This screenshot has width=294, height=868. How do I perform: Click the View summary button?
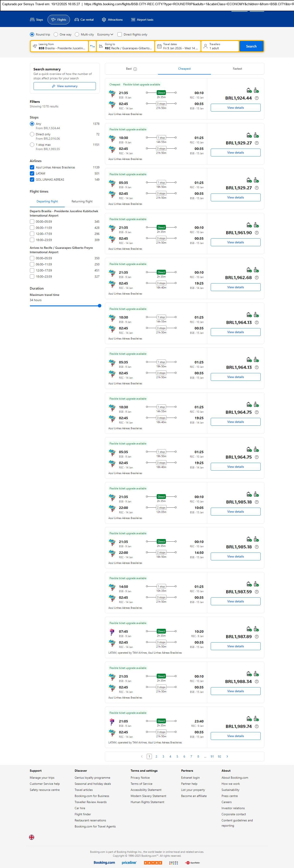click(64, 86)
